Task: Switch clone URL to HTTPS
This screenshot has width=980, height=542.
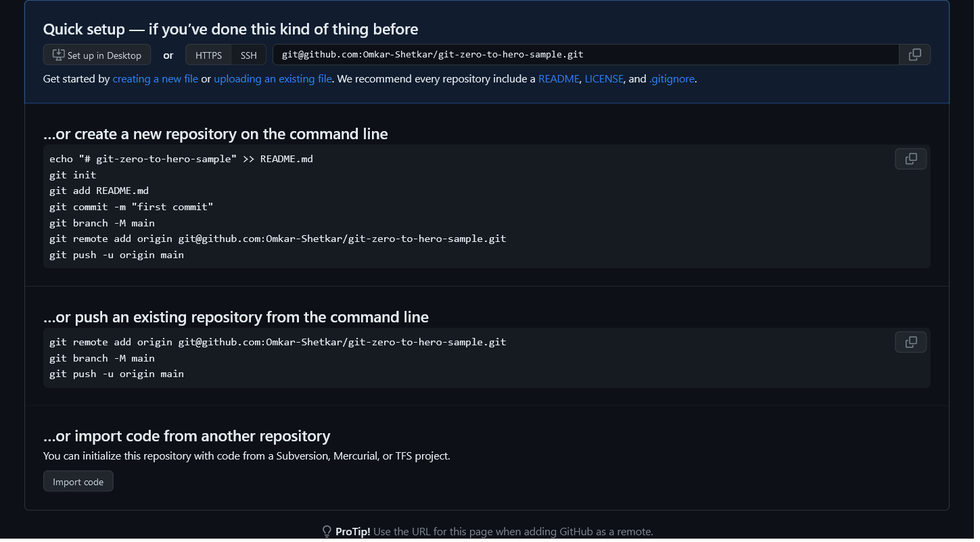Action: tap(208, 55)
